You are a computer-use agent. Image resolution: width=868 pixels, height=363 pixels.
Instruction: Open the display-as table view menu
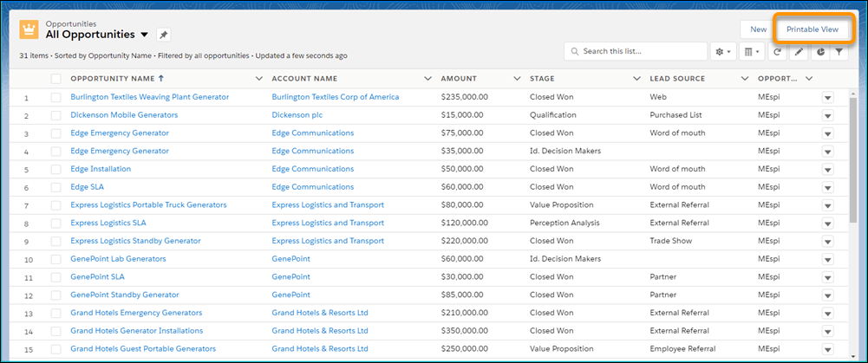[752, 51]
